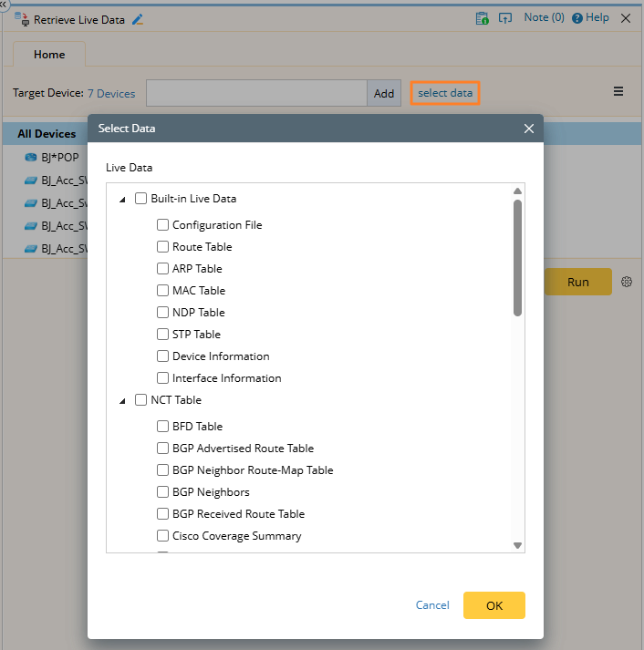Click the BJ*POP router device icon
This screenshot has width=644, height=650.
point(30,157)
